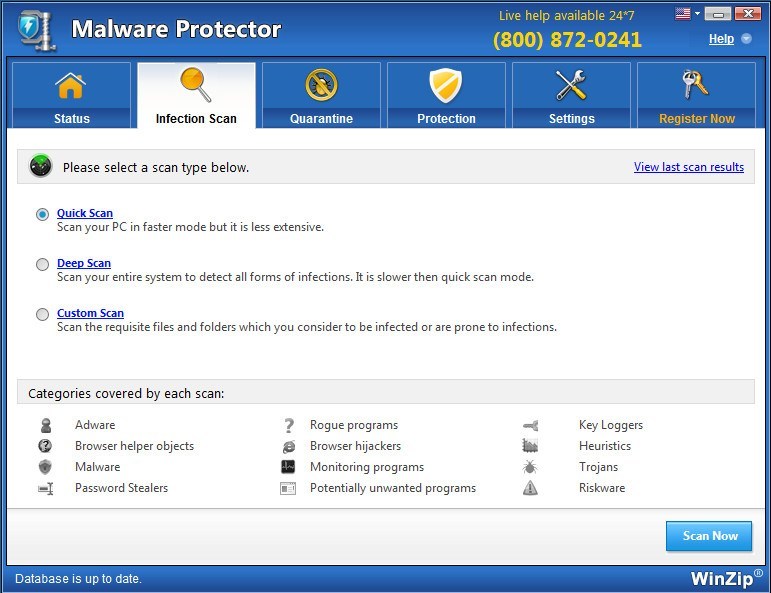Click the Trojans bug icon

click(x=530, y=467)
